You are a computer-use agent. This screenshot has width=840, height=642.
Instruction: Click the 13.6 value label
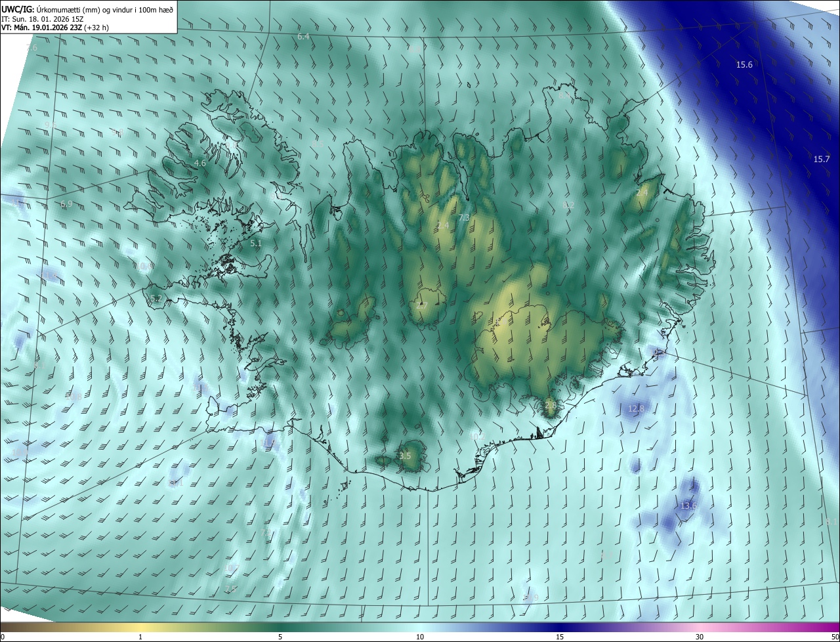point(688,505)
